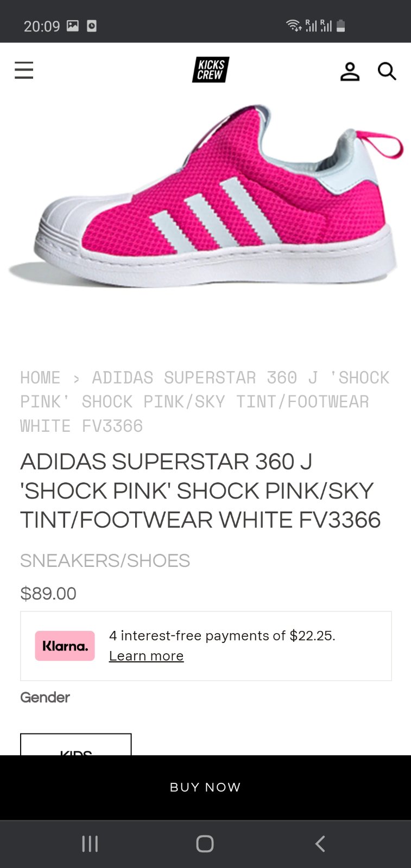Open the hamburger navigation menu
Image resolution: width=411 pixels, height=868 pixels.
click(24, 71)
